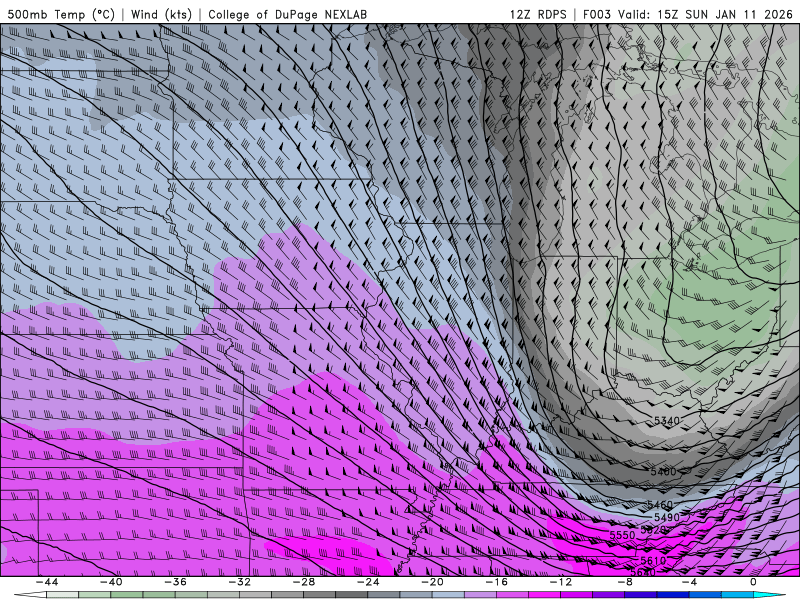Click the -40 value on the temperature scale
The height and width of the screenshot is (600, 800).
(x=111, y=582)
